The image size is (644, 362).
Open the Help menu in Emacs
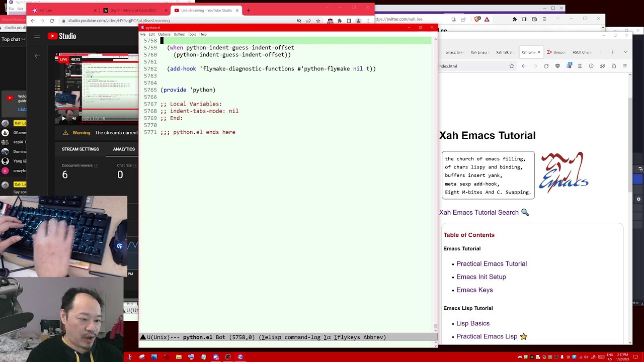(x=203, y=34)
